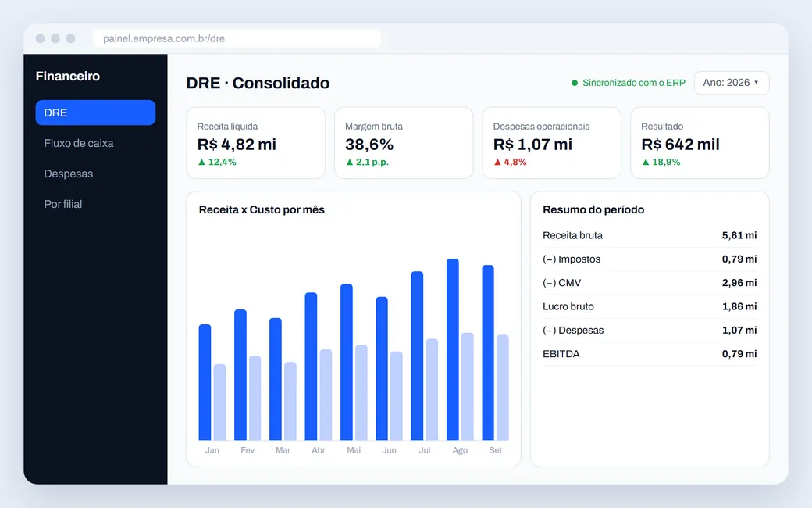This screenshot has width=812, height=508.
Task: Click the Jan axis label
Action: click(x=212, y=450)
